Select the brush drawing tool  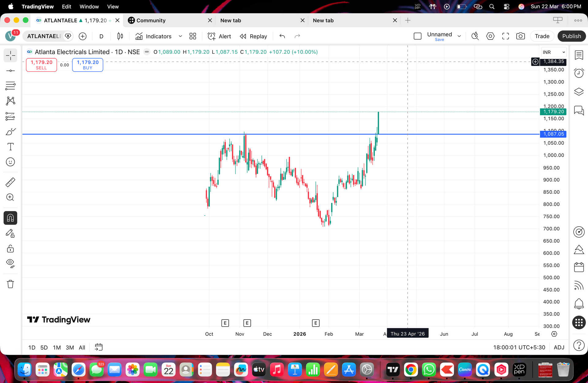10,132
